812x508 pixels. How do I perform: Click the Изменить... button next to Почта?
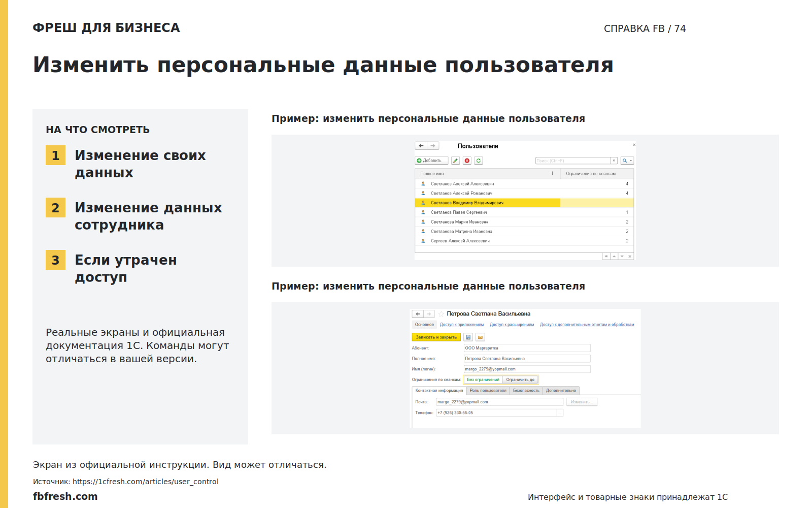pos(582,402)
